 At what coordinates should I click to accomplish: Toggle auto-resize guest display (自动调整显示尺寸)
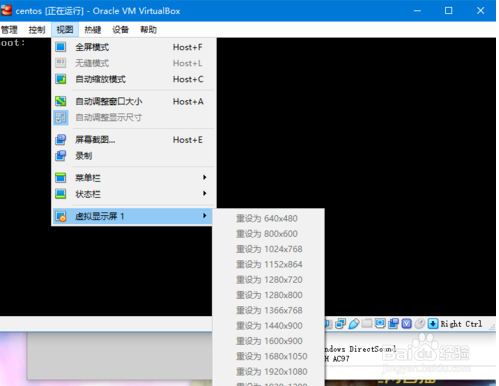pos(134,117)
